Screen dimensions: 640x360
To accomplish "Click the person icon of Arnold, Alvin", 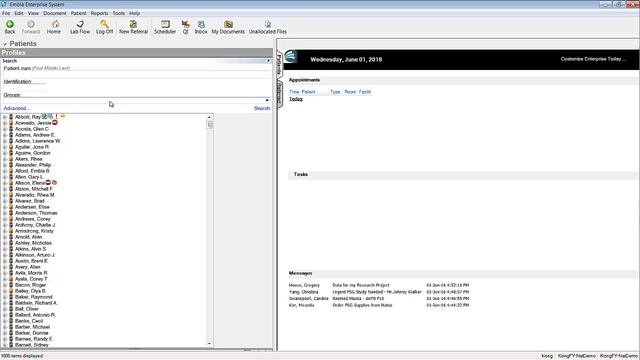I will pos(11,237).
